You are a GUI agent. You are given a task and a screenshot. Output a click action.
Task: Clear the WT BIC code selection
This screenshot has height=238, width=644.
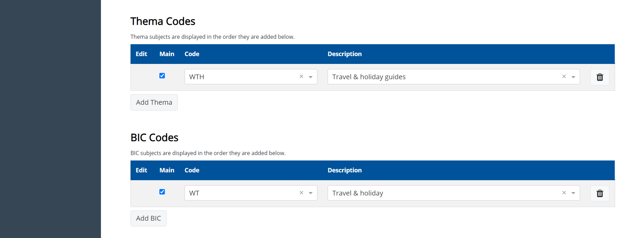click(x=301, y=193)
